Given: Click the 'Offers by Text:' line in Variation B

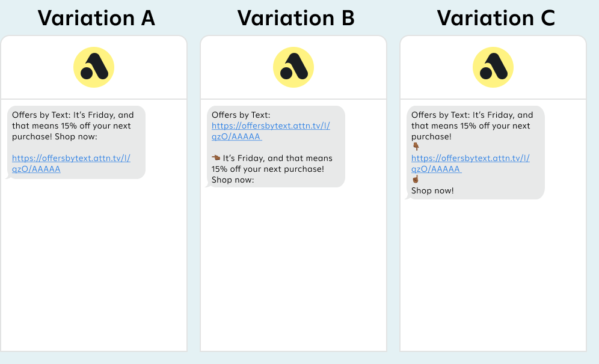Looking at the screenshot, I should click(241, 115).
